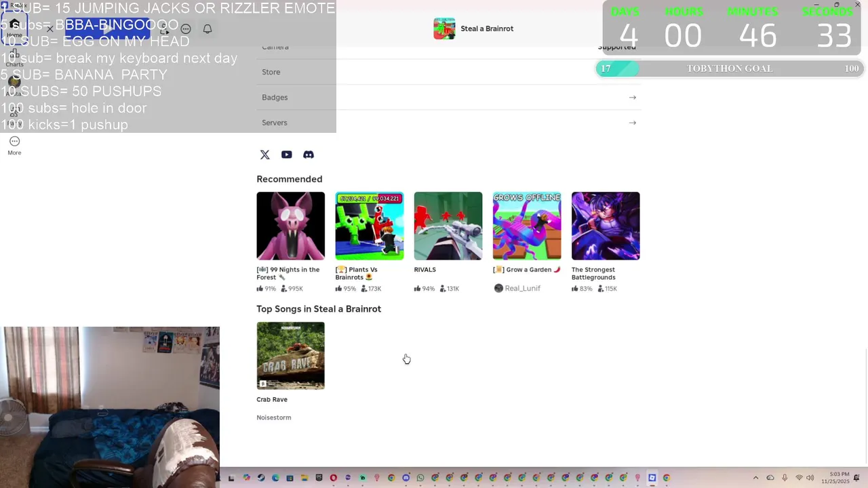This screenshot has width=868, height=488.
Task: Click Top Songs in Steal a Brainrot heading
Action: point(319,309)
